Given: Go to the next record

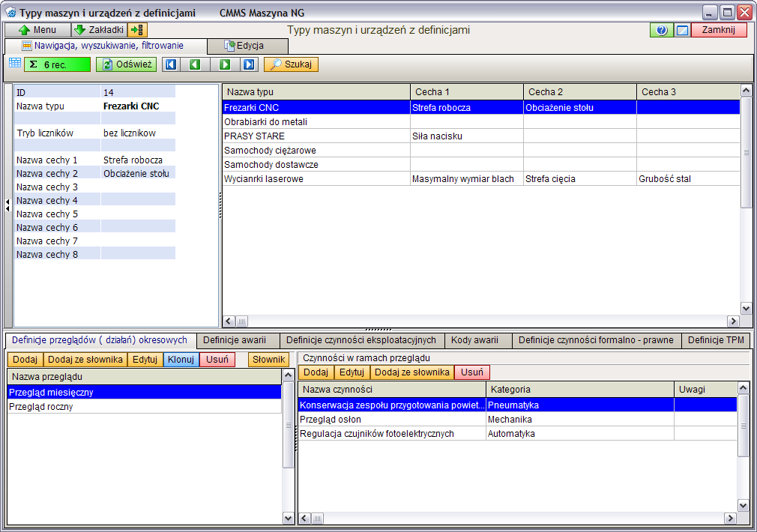Looking at the screenshot, I should click(x=225, y=64).
